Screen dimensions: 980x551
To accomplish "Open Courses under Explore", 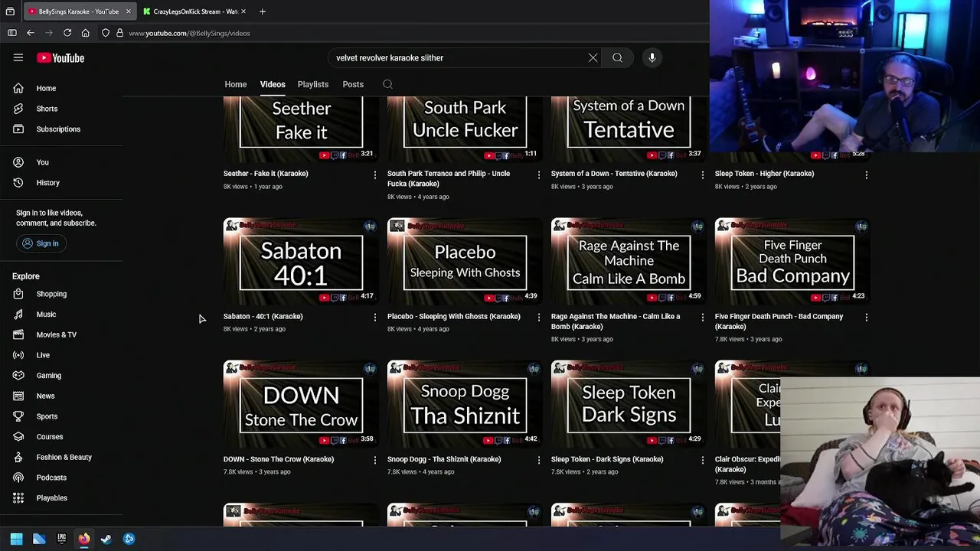I will (x=61, y=437).
